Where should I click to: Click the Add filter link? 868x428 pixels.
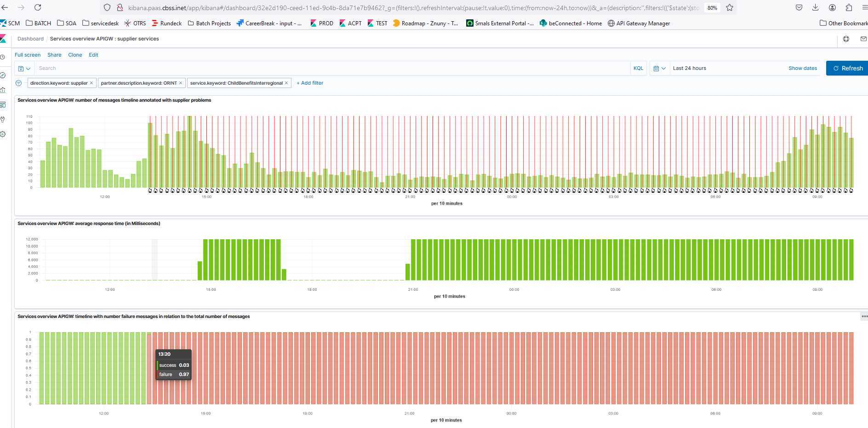pyautogui.click(x=310, y=83)
